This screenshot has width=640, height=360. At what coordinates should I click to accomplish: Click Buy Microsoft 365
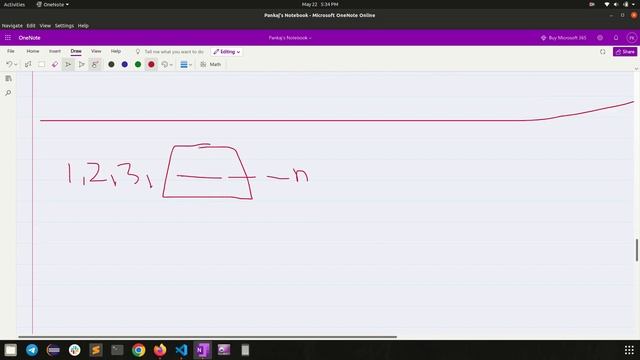coord(563,38)
